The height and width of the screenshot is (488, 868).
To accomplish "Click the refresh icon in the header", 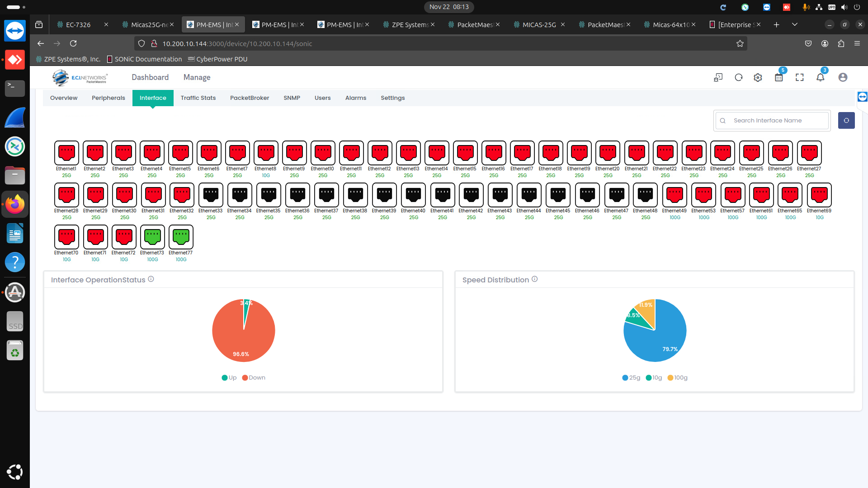I will (738, 77).
